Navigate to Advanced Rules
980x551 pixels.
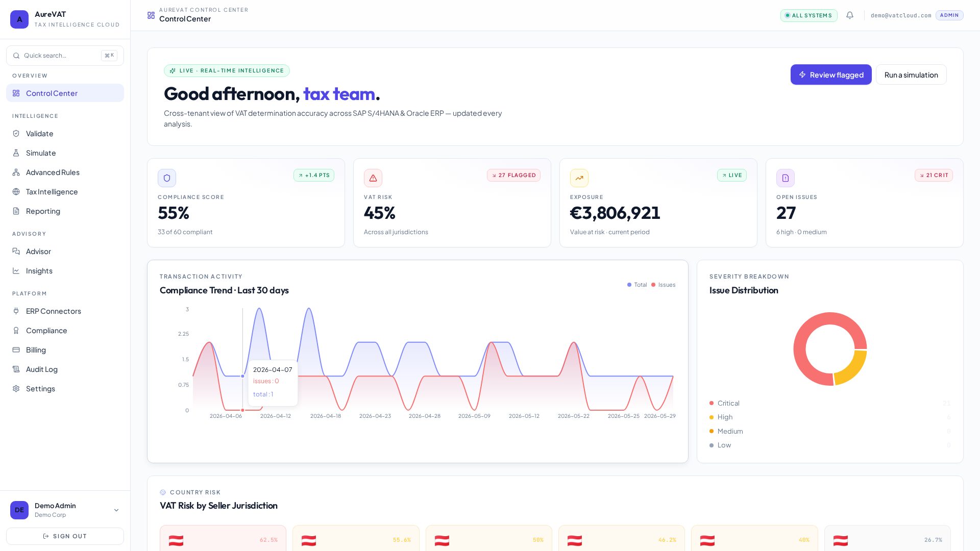coord(65,172)
